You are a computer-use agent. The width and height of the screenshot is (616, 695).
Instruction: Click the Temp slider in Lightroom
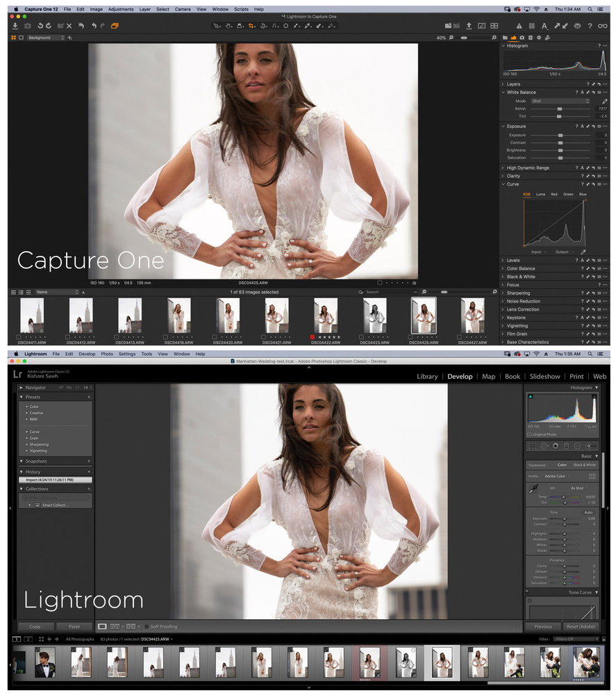coord(564,497)
